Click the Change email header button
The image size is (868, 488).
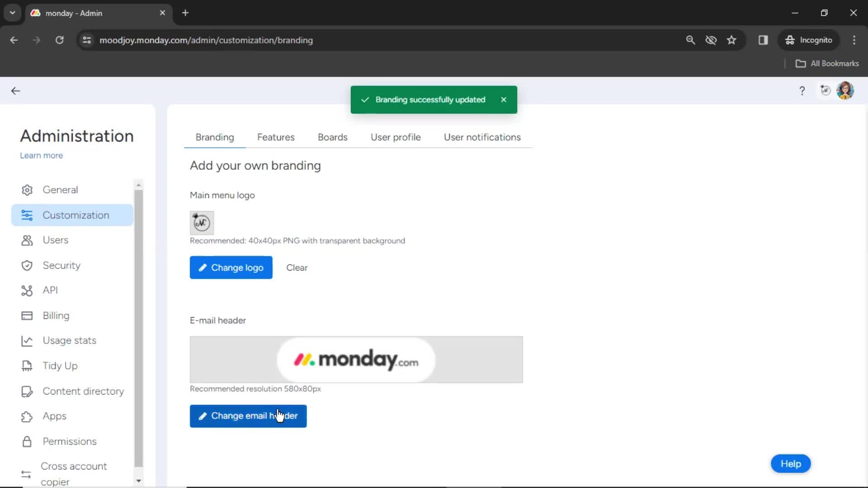click(x=249, y=415)
